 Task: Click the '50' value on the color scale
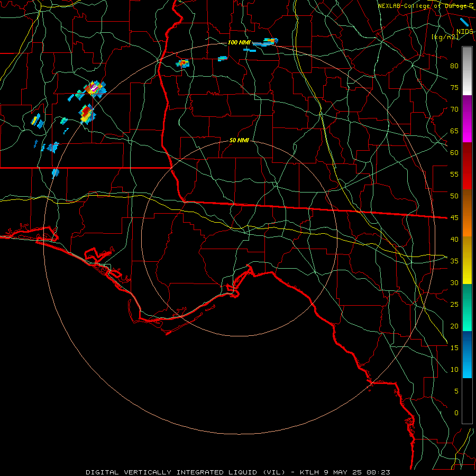(454, 196)
